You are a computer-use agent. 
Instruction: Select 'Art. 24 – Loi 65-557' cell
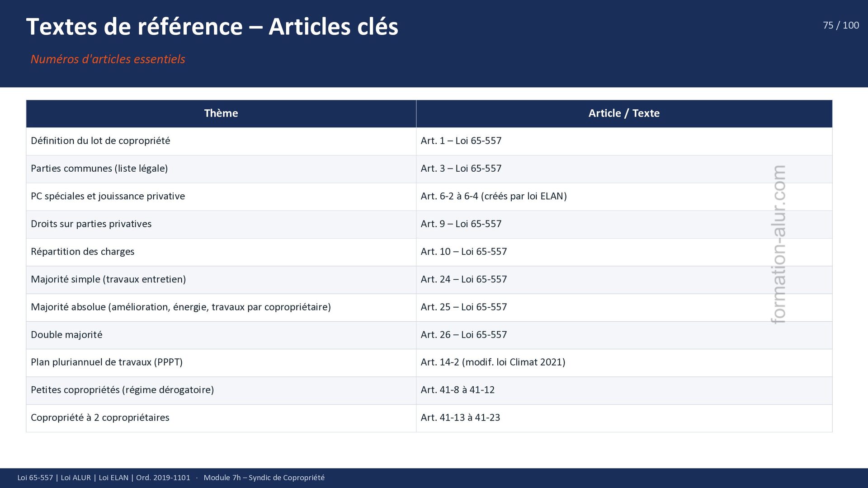463,279
